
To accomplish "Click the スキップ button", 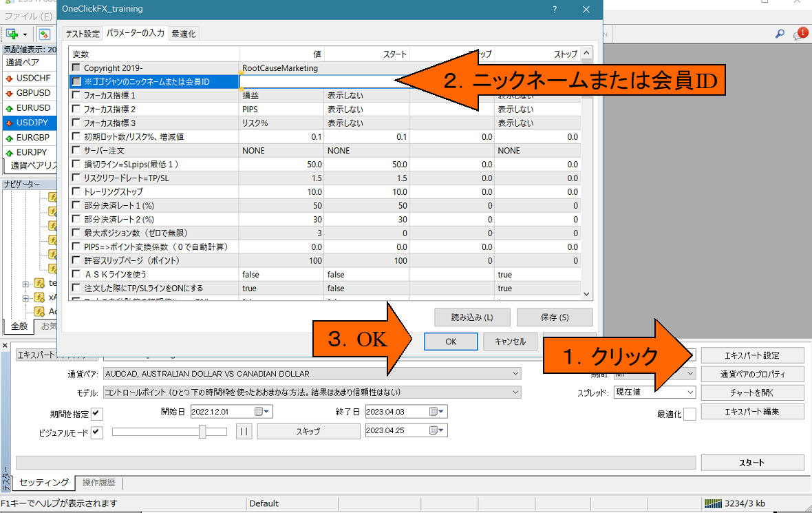I will point(308,431).
